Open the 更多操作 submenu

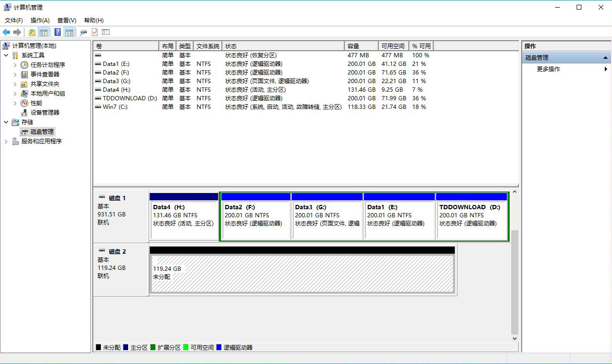coord(567,69)
